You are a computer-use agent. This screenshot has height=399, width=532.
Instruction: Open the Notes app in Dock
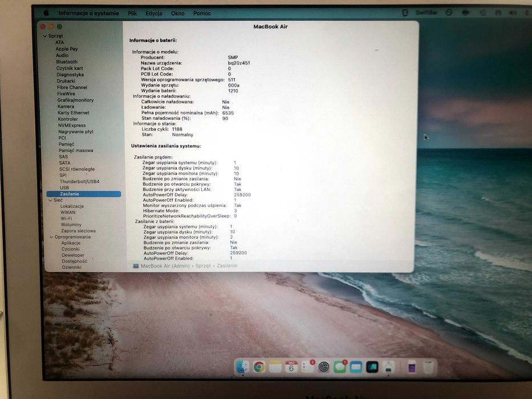point(275,367)
